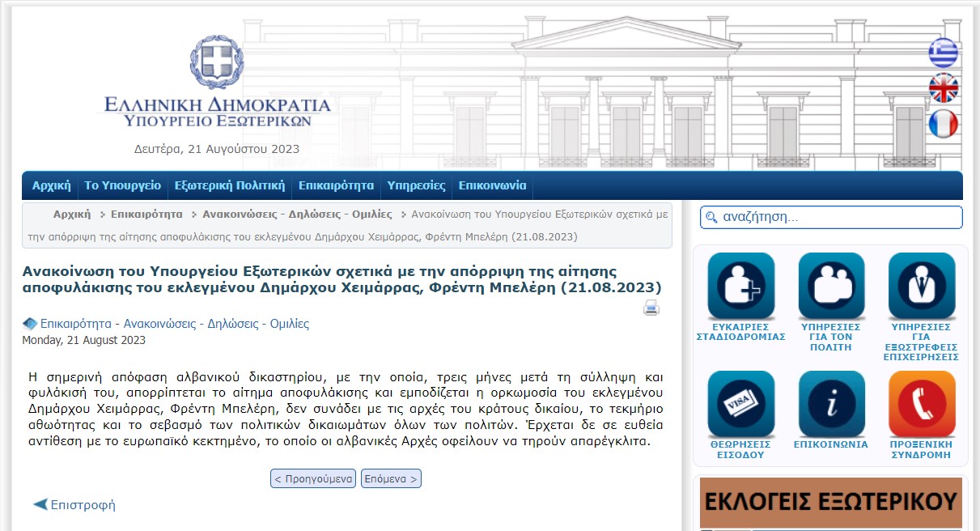Switch site language to English flag
980x531 pixels.
943,88
